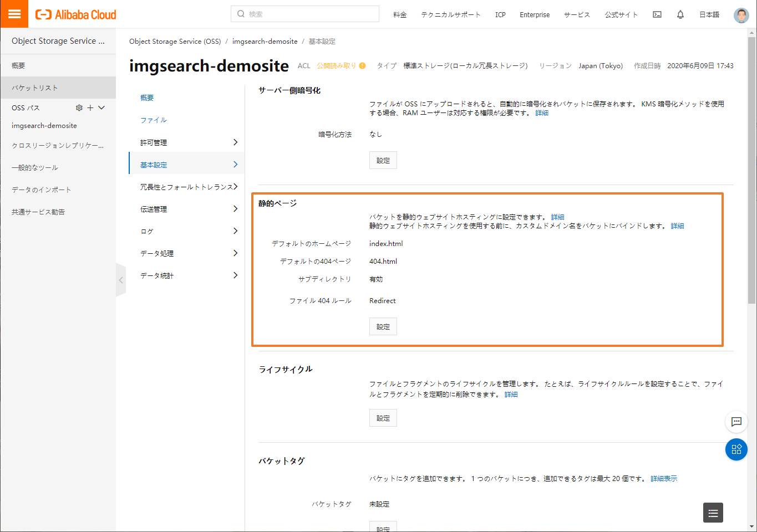This screenshot has height=532, width=757.
Task: Open the 公式サイト top menu
Action: [622, 15]
